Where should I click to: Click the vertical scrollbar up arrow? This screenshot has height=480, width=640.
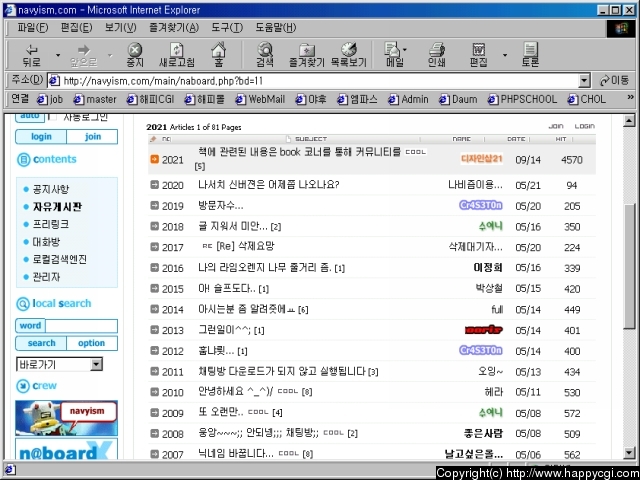629,120
